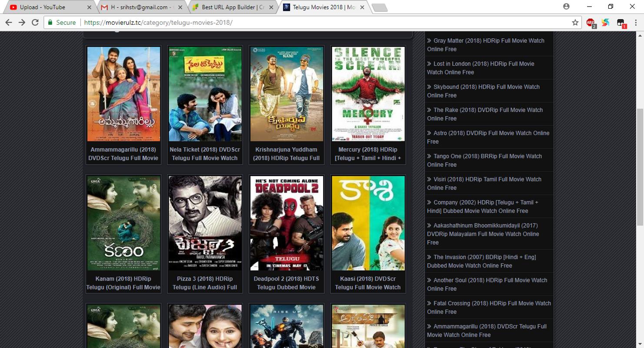
Task: Close the Telugu Movies 2018 tab
Action: 362,7
